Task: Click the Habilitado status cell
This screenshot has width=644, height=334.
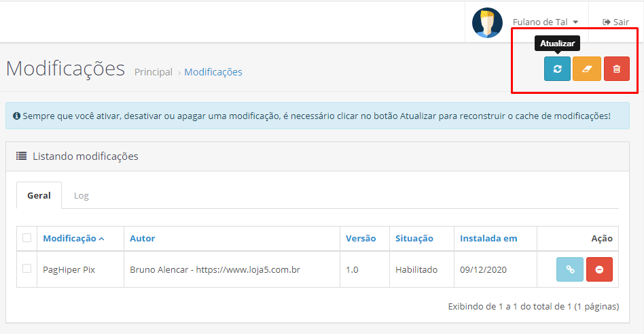Action: [422, 270]
